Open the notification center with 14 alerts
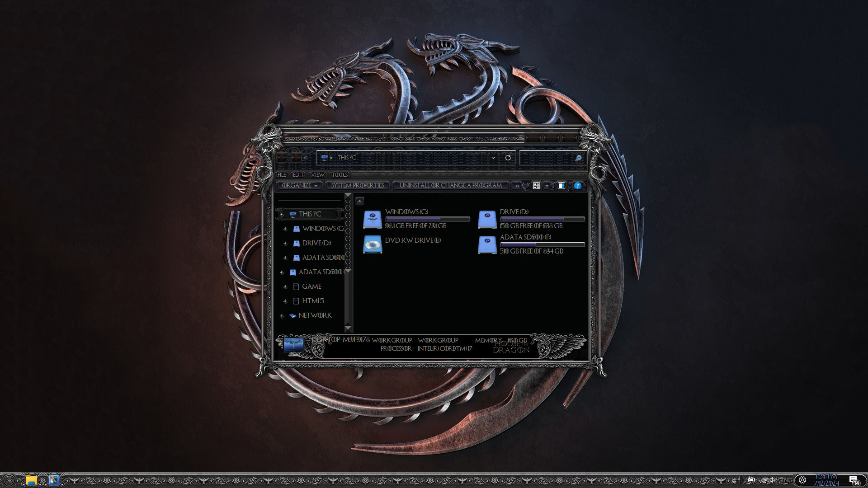 point(854,480)
